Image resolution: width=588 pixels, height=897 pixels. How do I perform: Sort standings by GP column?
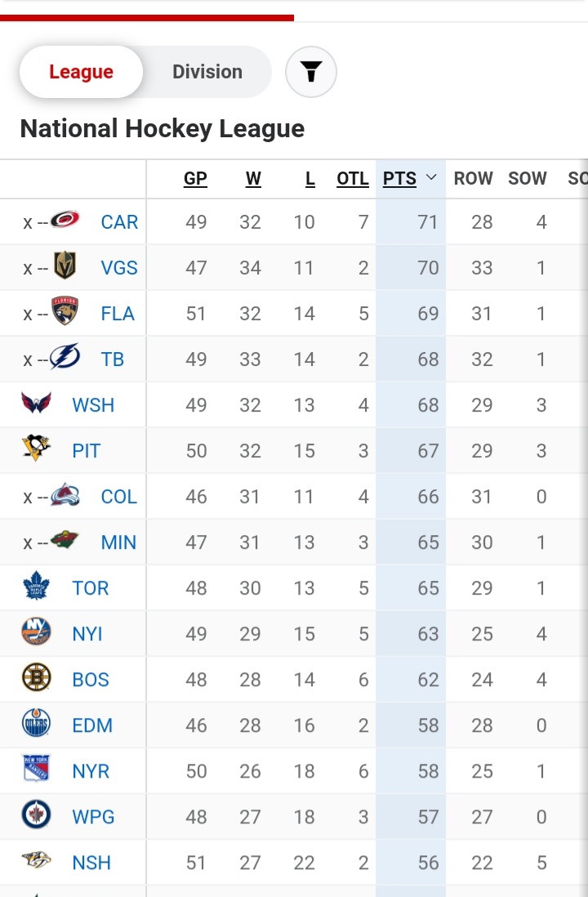[195, 178]
